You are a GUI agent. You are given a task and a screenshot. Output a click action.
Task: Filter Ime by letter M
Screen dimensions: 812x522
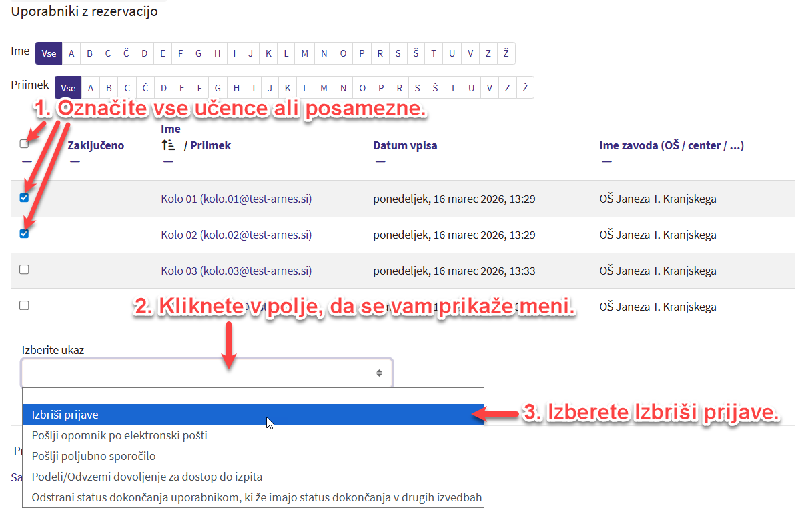(x=305, y=54)
